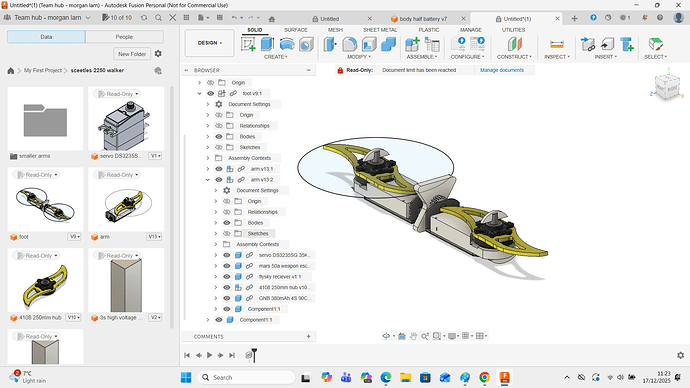
Task: Select the Shell modify tool
Action: pyautogui.click(x=369, y=44)
